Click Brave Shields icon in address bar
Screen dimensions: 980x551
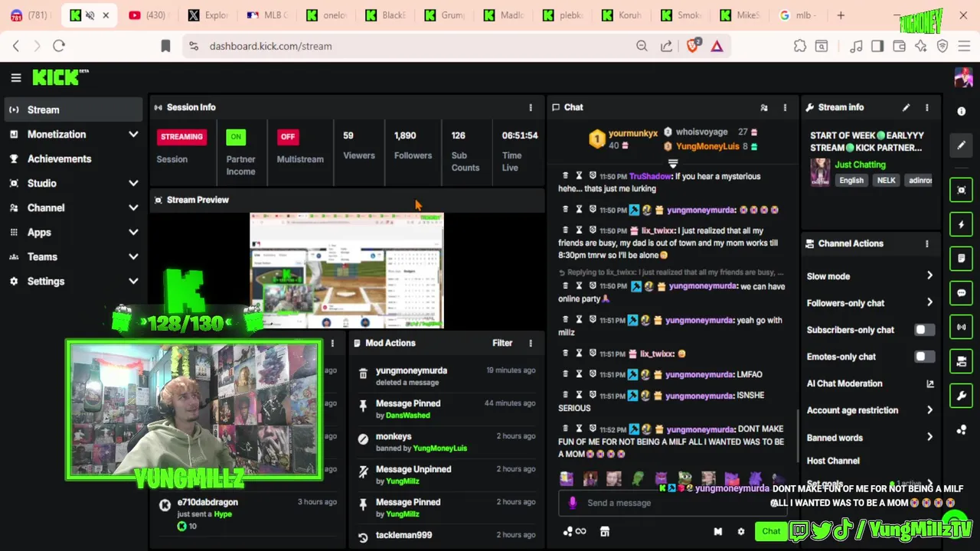(693, 46)
